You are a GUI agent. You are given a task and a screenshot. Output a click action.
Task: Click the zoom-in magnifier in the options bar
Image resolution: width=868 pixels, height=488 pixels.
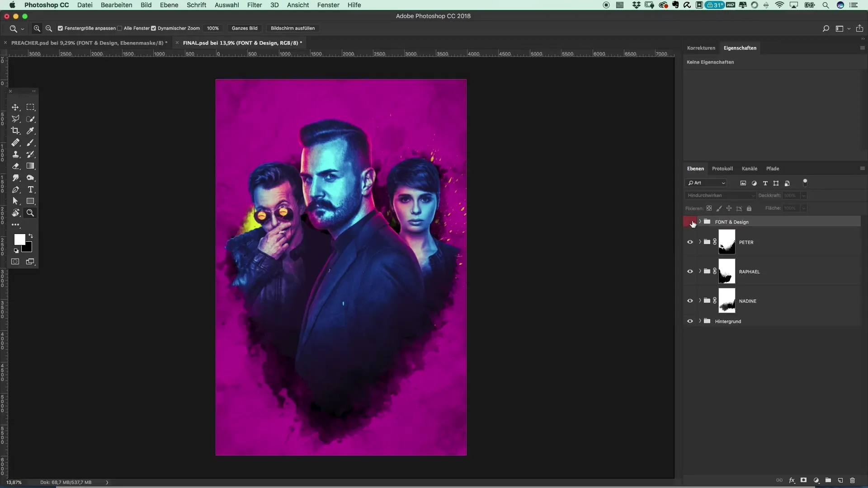point(37,28)
